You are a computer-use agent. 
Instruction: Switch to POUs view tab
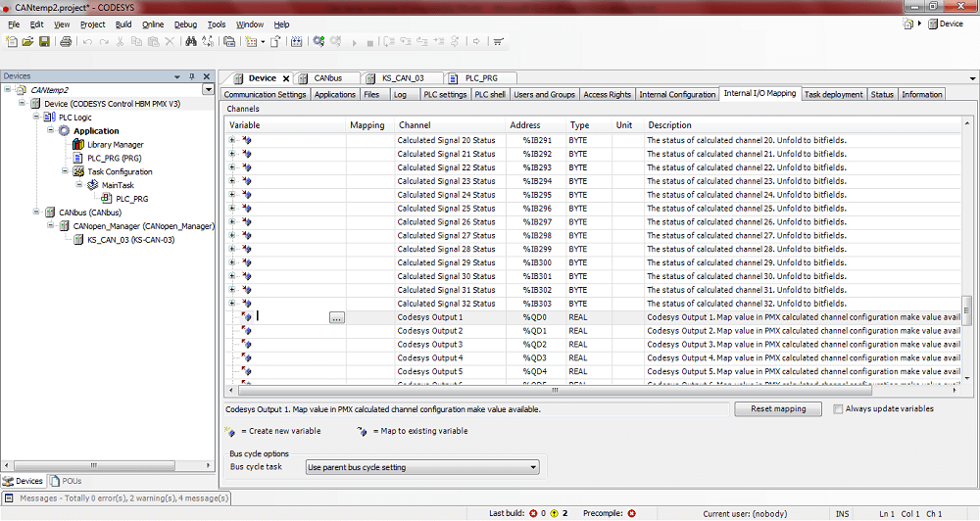[x=66, y=481]
